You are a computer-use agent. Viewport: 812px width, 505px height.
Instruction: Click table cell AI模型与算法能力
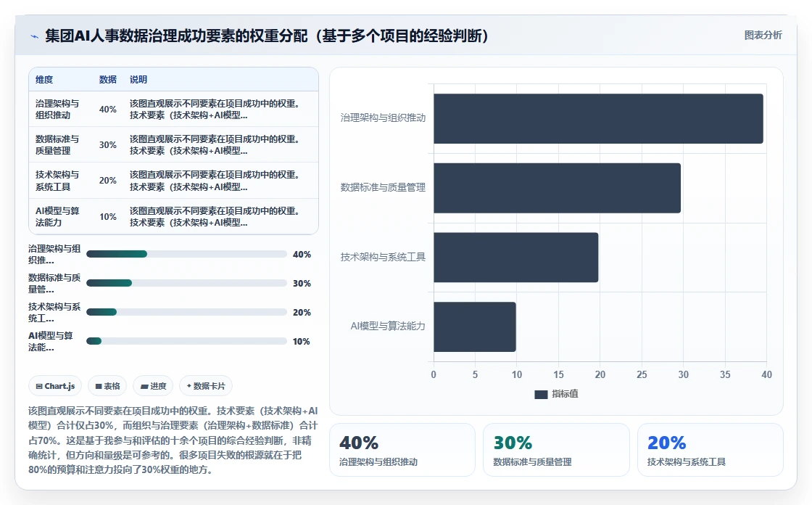(57, 217)
